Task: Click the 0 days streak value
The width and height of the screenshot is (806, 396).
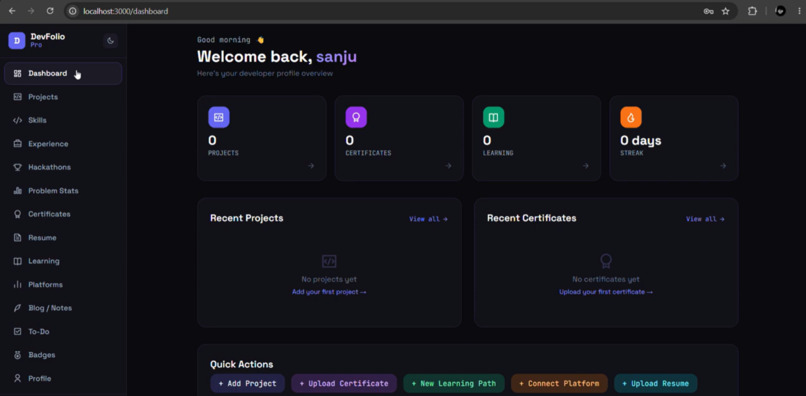Action: pyautogui.click(x=640, y=140)
